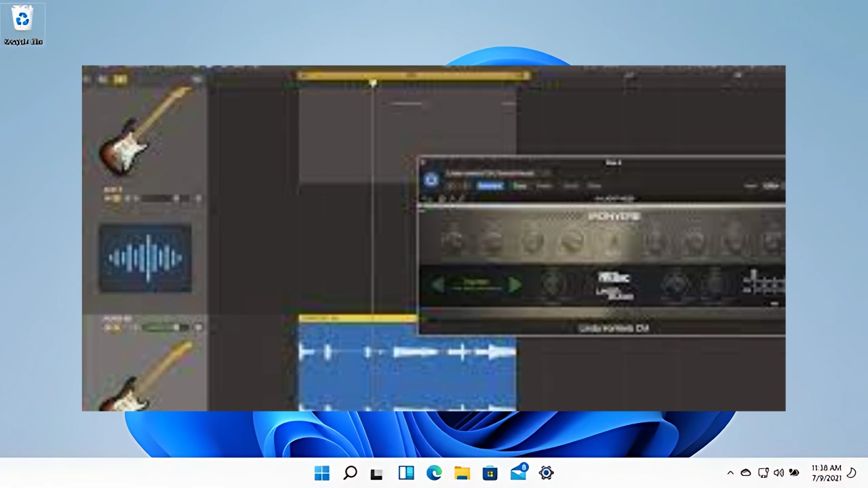Click the OneDrive cloud tray icon
Screen dimensions: 868x488
click(746, 473)
